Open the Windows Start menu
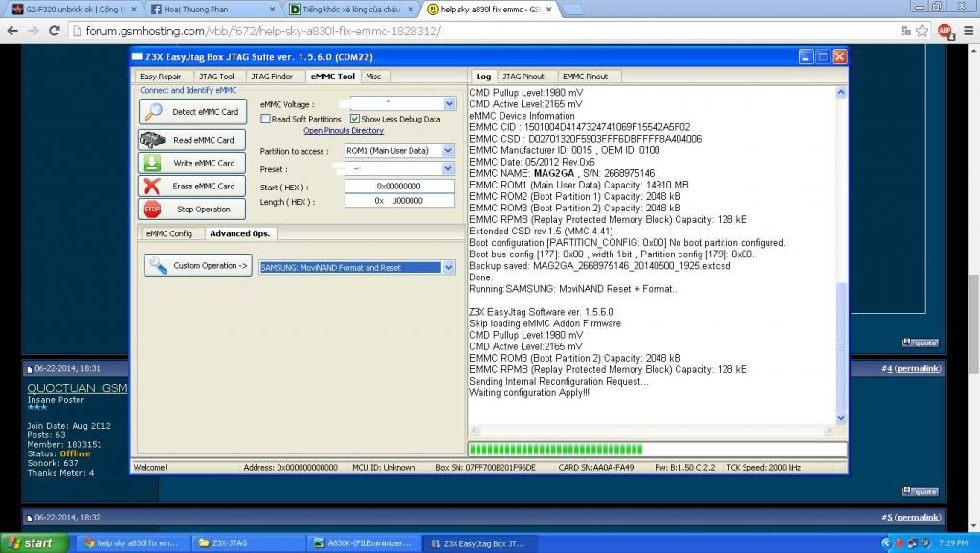The image size is (980, 553). pyautogui.click(x=34, y=543)
